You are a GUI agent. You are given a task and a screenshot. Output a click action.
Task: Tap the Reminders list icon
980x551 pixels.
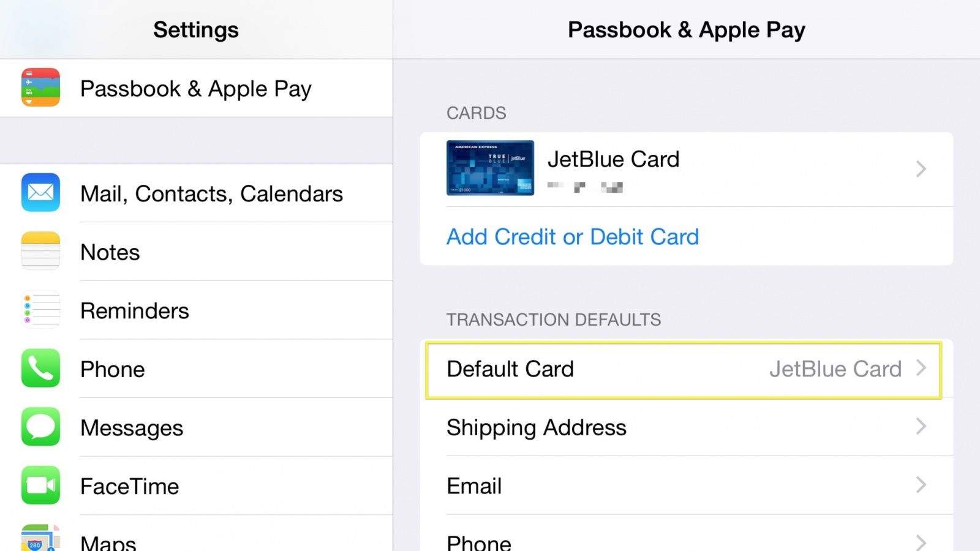[x=40, y=310]
